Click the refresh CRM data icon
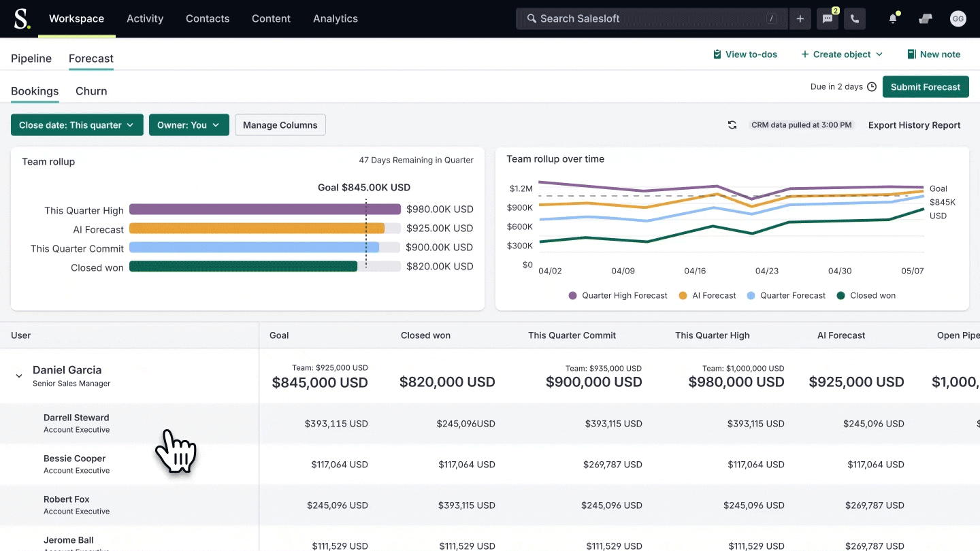The width and height of the screenshot is (980, 551). (732, 125)
